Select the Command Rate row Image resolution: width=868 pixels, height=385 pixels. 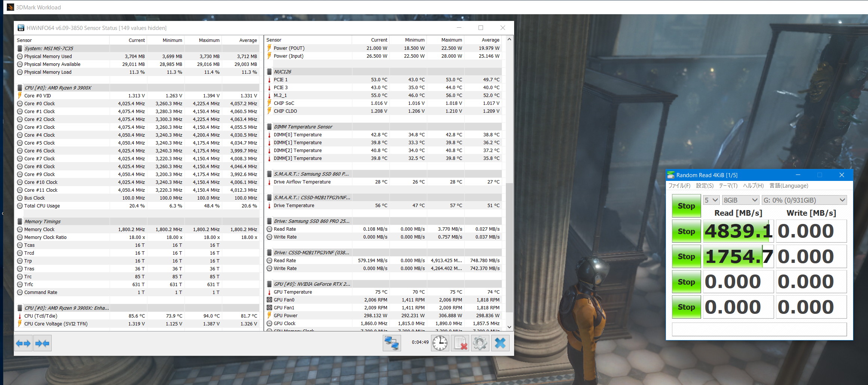pyautogui.click(x=138, y=292)
